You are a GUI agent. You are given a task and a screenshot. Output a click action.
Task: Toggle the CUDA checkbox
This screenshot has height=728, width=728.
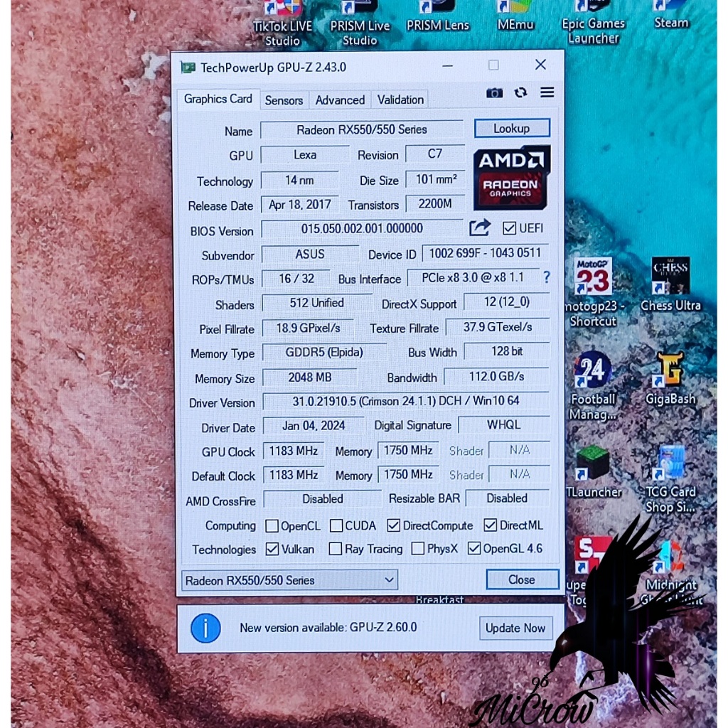click(336, 525)
